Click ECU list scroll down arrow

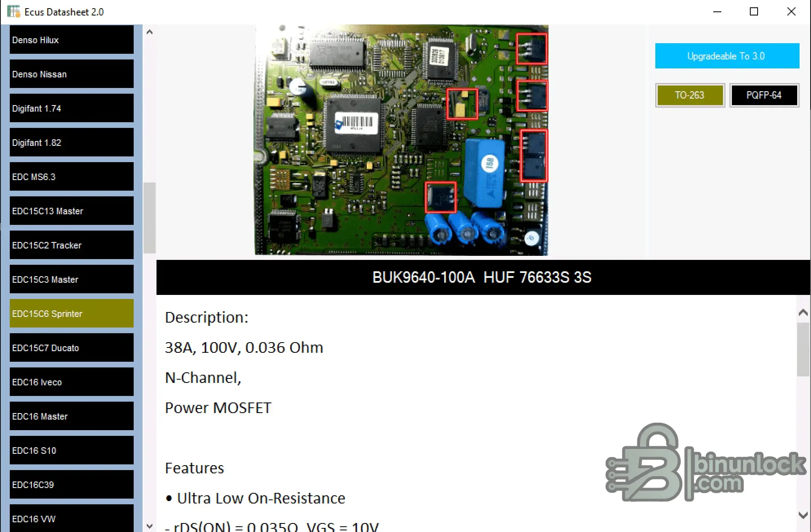pos(150,526)
